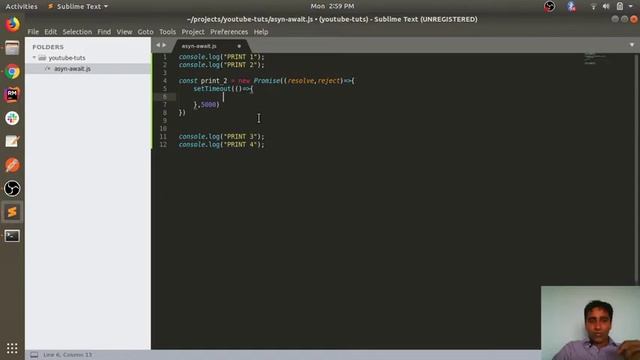
Task: Click the word Promise in code
Action: (x=267, y=81)
